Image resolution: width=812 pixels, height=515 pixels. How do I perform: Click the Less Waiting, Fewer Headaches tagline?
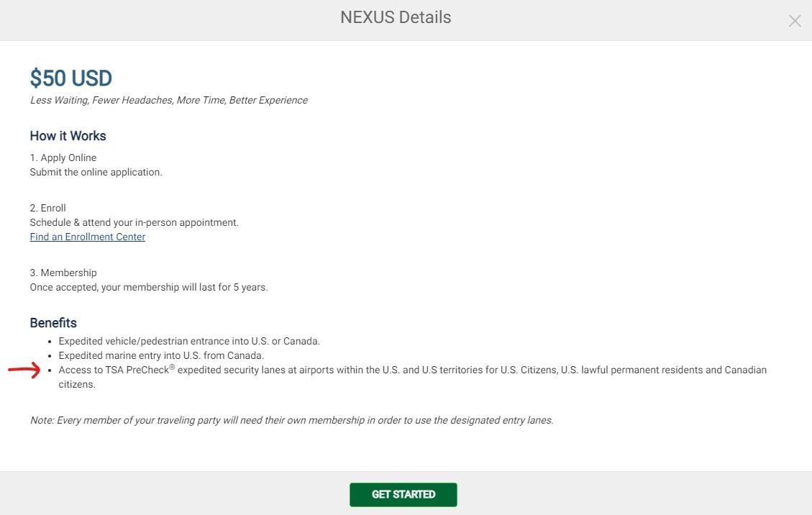tap(169, 100)
